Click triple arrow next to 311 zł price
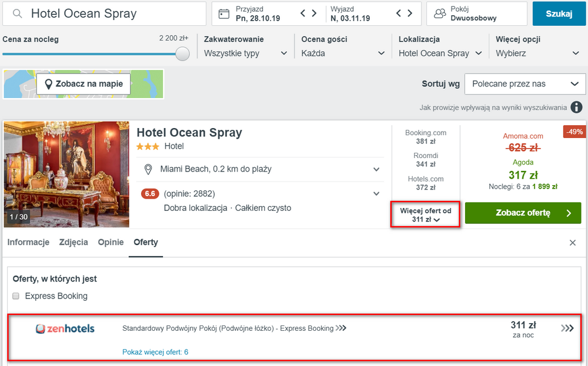The image size is (588, 366). click(567, 328)
